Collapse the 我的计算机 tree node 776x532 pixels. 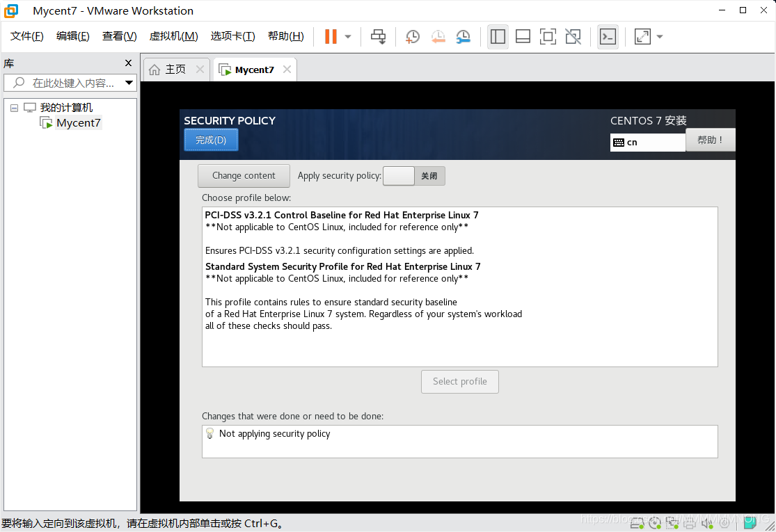15,108
